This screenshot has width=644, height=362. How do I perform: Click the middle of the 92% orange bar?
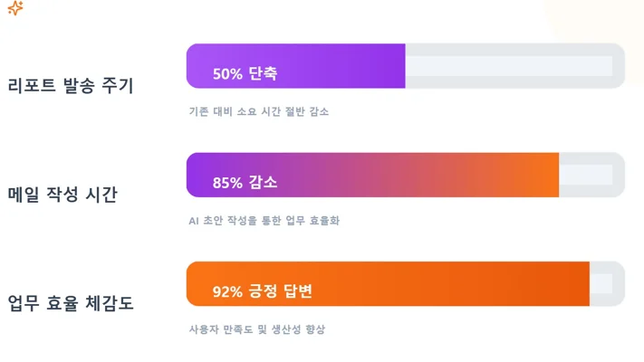(388, 283)
